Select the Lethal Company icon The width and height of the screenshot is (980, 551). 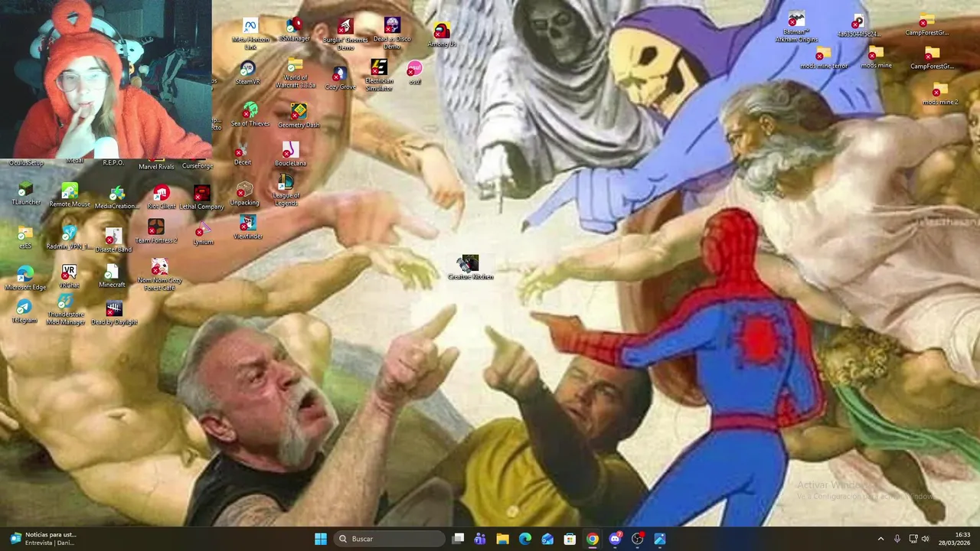[201, 197]
